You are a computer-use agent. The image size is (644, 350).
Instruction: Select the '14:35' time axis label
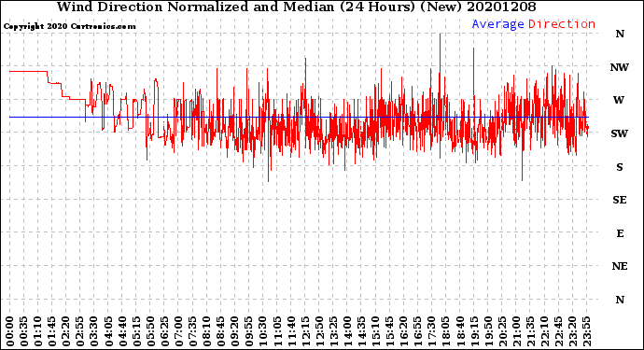(361, 331)
